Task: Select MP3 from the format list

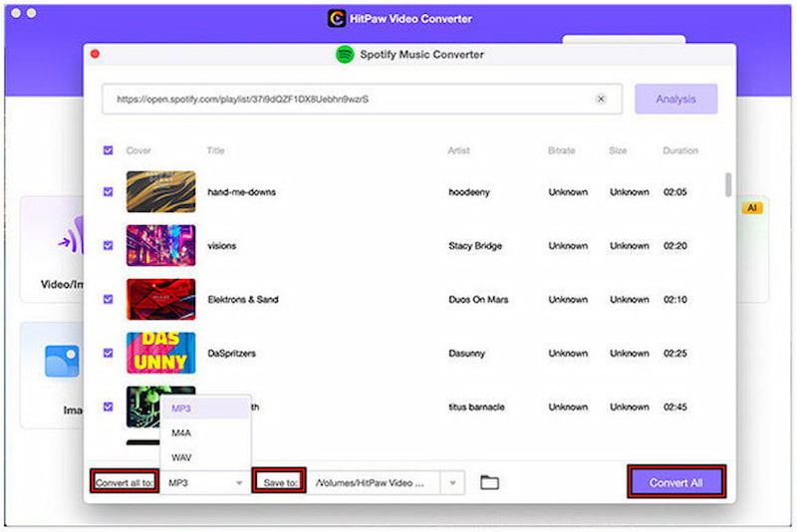Action: tap(205, 408)
